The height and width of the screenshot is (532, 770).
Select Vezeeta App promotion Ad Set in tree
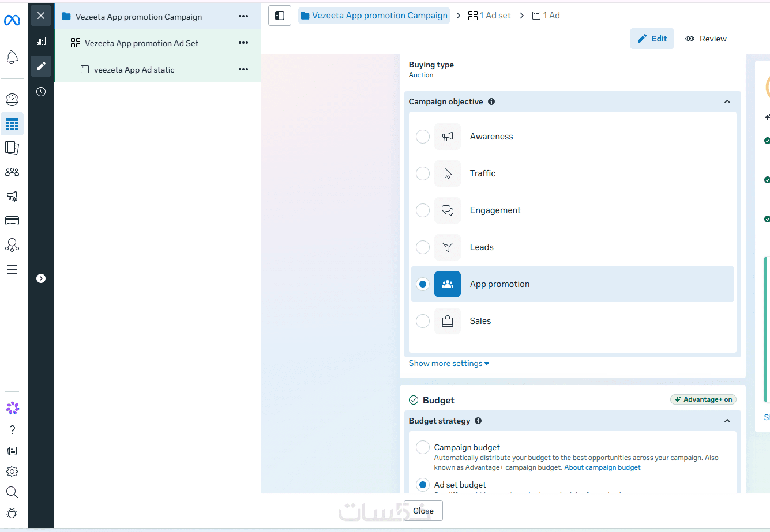[142, 43]
